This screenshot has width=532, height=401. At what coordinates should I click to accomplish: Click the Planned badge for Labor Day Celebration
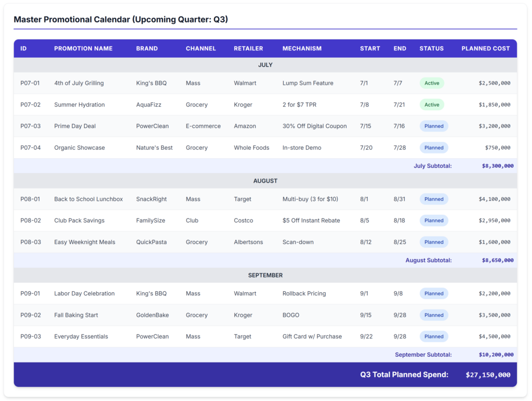tap(434, 293)
